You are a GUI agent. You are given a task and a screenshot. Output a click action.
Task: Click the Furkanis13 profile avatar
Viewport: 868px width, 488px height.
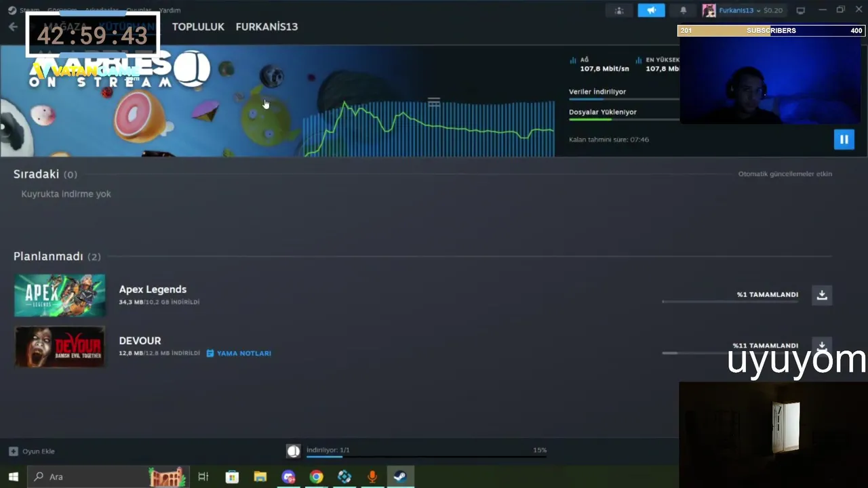709,10
